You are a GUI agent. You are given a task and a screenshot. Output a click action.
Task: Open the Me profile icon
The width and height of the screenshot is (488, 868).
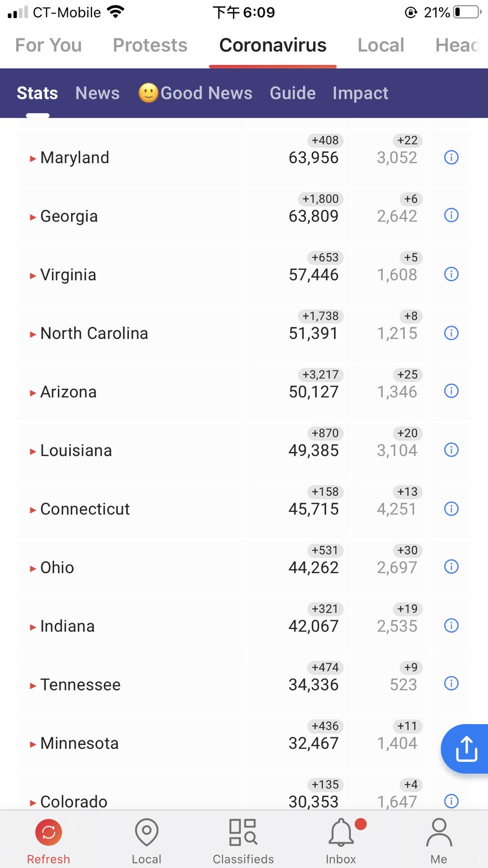click(x=439, y=832)
